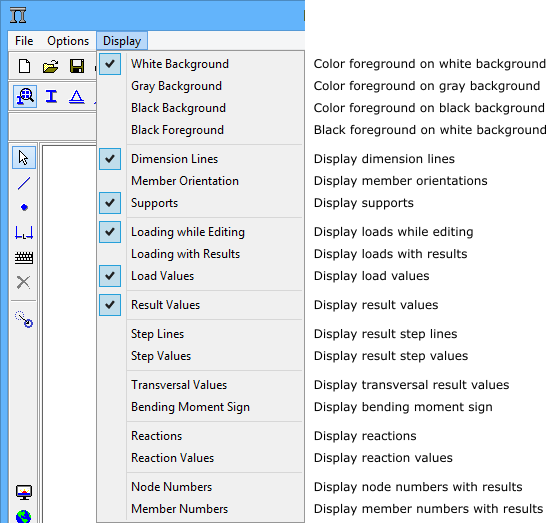
Task: Click the globe icon in sidebar
Action: [x=24, y=516]
